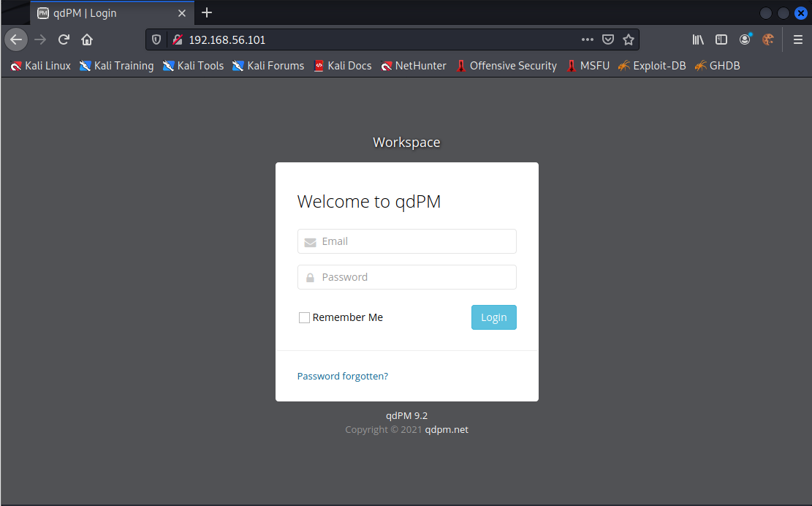Open the browser home page icon
Screen dimensions: 812x506
click(87, 39)
